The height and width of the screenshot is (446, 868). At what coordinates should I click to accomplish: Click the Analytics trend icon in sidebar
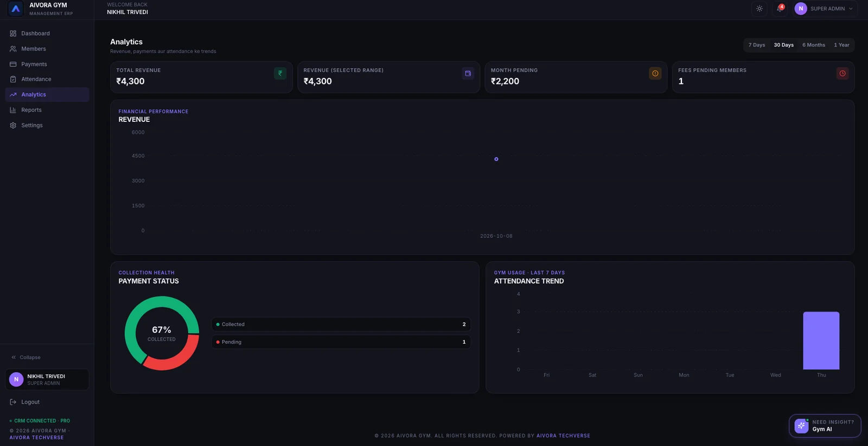[13, 94]
